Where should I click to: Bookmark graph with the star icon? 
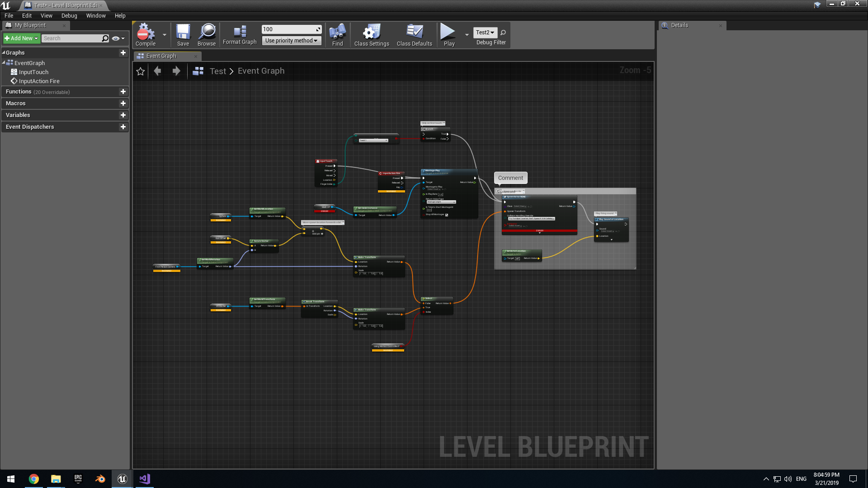point(141,71)
